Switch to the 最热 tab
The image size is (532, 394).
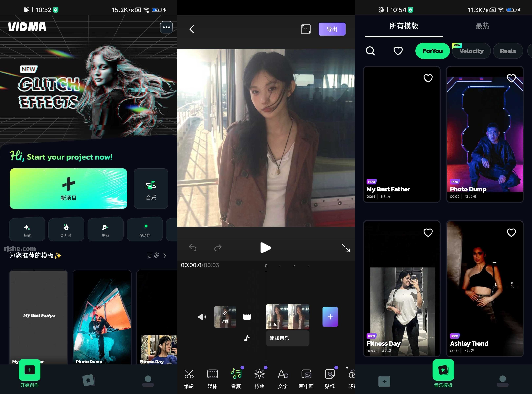[x=482, y=26]
